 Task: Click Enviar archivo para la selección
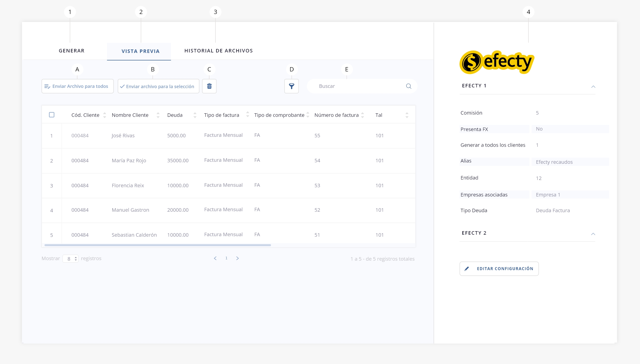coord(158,86)
